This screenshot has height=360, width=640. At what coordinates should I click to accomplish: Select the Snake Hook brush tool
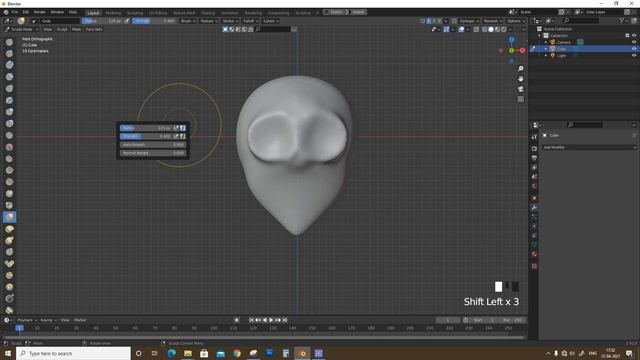click(9, 240)
